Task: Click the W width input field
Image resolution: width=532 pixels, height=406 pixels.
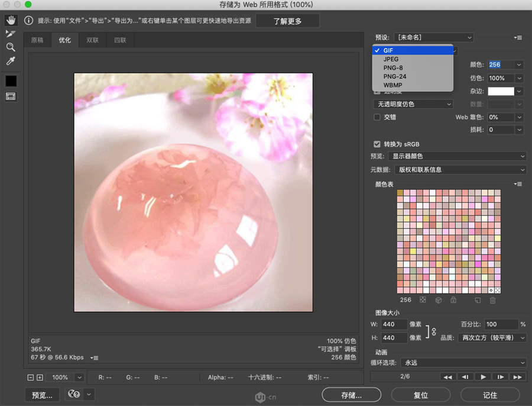Action: click(x=394, y=324)
